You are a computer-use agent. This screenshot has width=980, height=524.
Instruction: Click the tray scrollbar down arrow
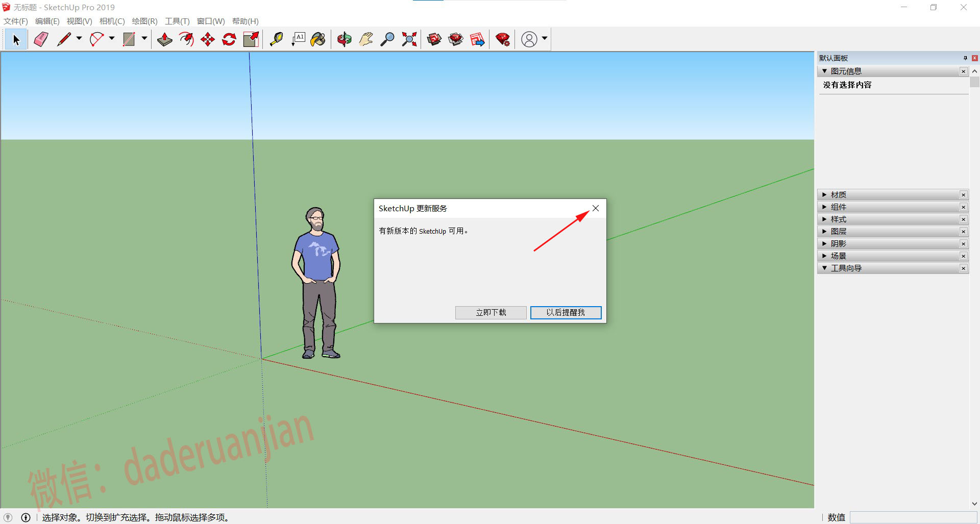coord(974,504)
